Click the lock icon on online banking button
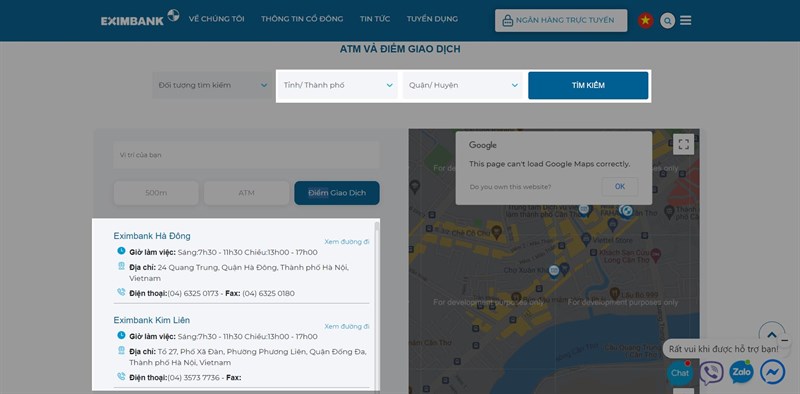800x394 pixels. [507, 20]
